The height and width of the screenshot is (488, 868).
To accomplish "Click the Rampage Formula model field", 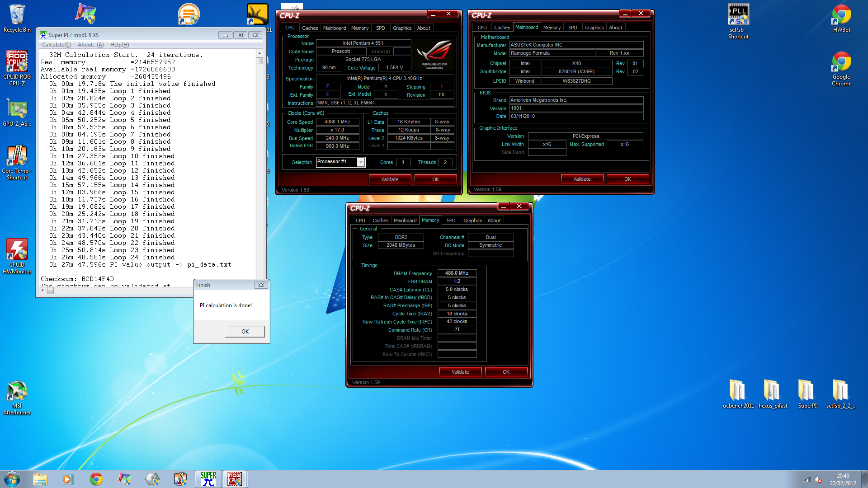I will (552, 53).
